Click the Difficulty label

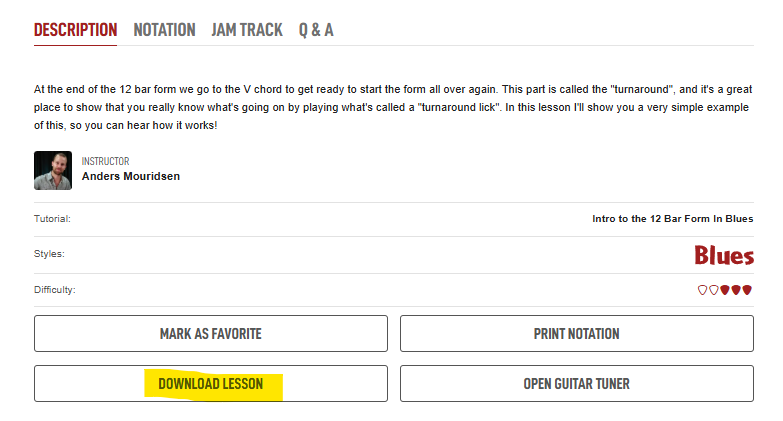[x=54, y=290]
